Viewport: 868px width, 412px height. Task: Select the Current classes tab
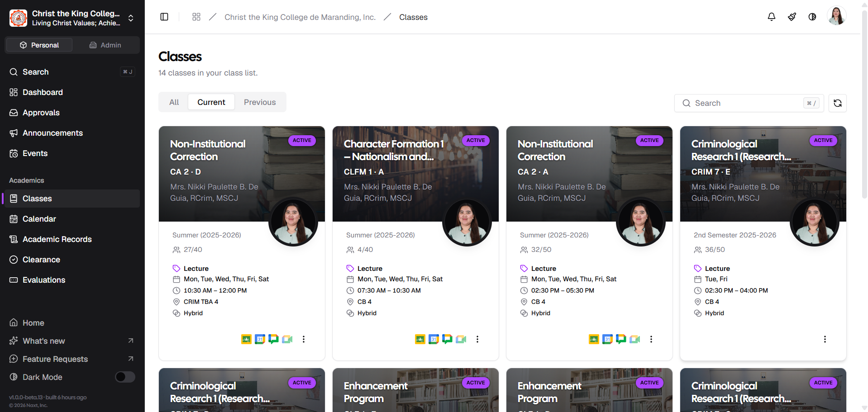211,102
